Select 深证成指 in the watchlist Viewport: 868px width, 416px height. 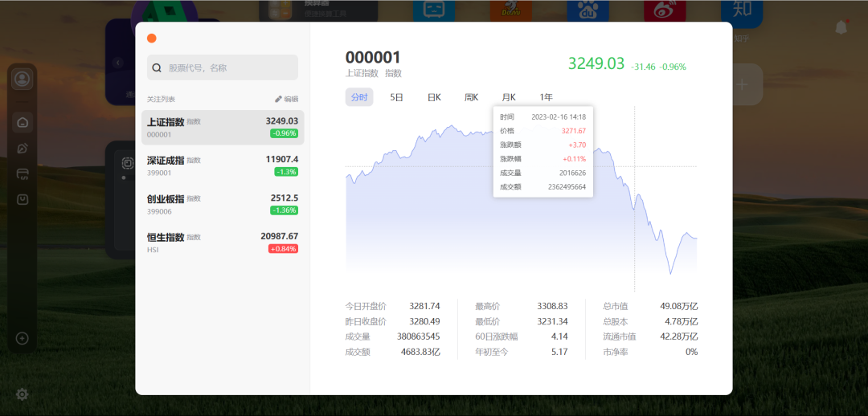(223, 165)
